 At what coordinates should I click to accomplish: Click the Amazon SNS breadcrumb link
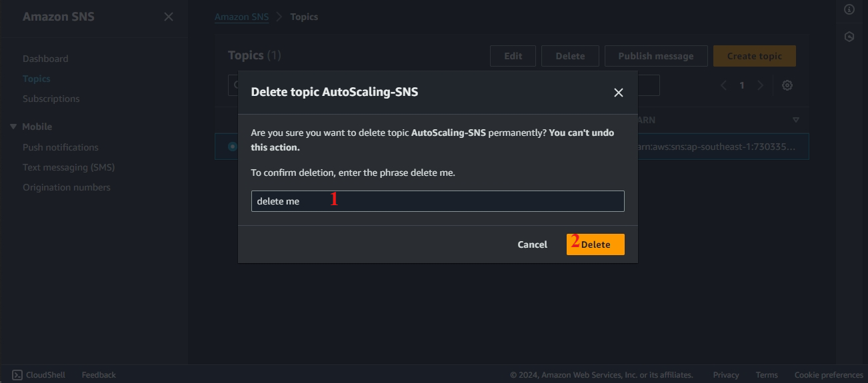click(241, 17)
